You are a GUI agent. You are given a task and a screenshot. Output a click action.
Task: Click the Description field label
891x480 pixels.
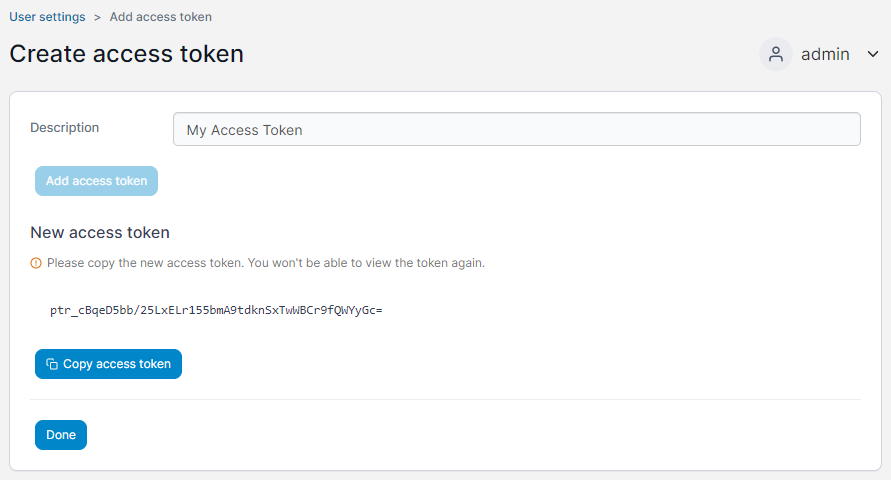[x=64, y=128]
